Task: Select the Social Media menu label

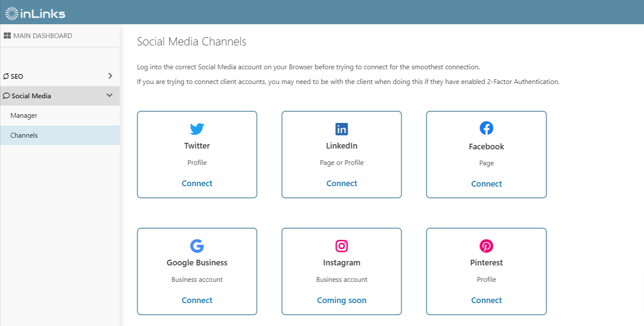Action: click(x=31, y=96)
